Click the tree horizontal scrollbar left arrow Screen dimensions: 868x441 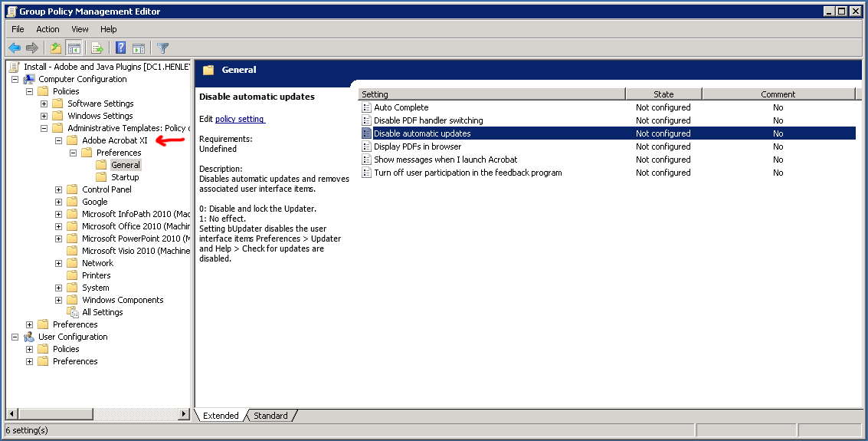coord(11,413)
